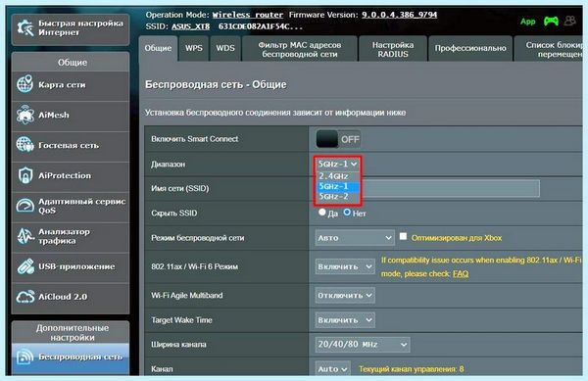Click the AiCloud 2.0 cloud icon

coord(24,297)
